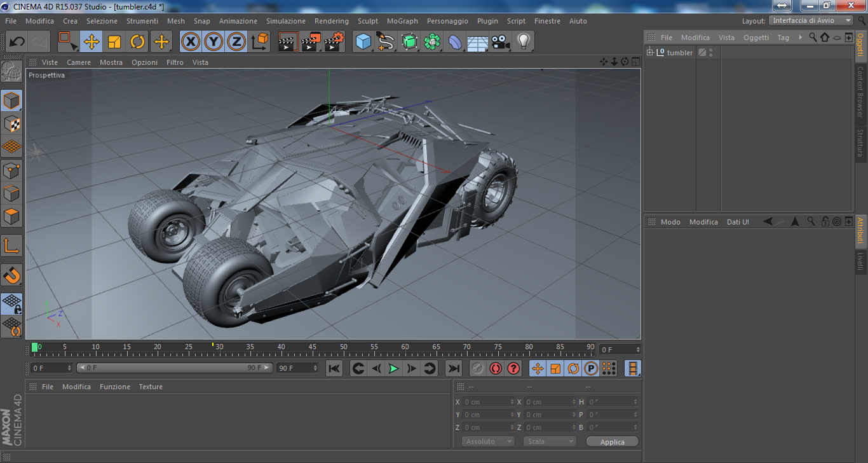The height and width of the screenshot is (463, 868).
Task: Switch to the Content Browser tab
Action: point(860,92)
